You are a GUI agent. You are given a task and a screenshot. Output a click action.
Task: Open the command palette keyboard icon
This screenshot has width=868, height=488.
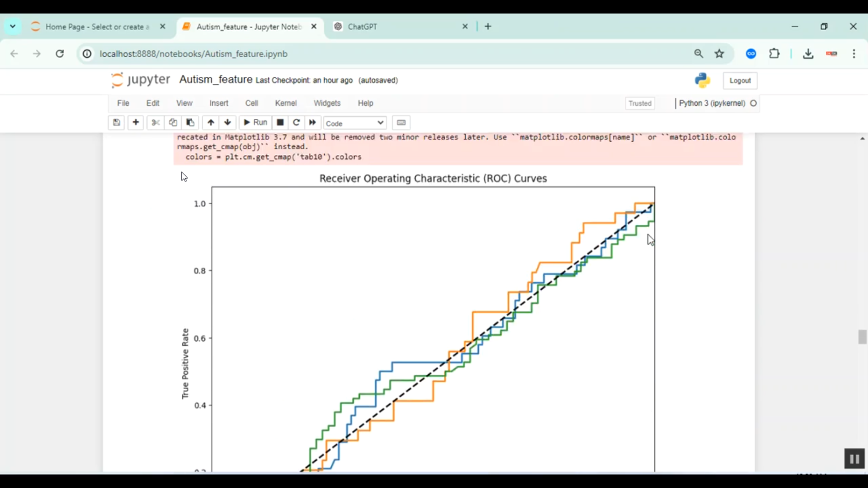click(x=401, y=123)
